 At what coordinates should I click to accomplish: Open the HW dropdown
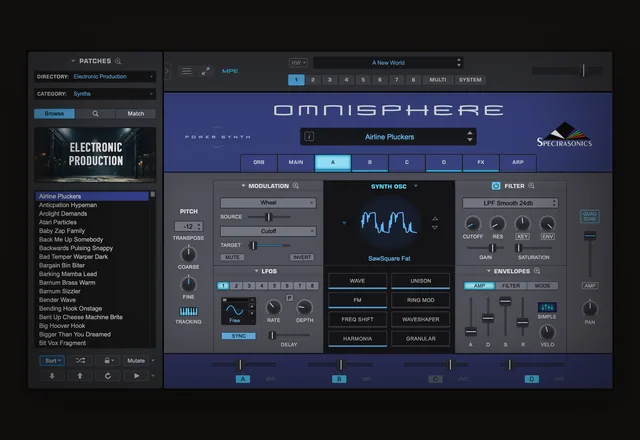pos(298,63)
